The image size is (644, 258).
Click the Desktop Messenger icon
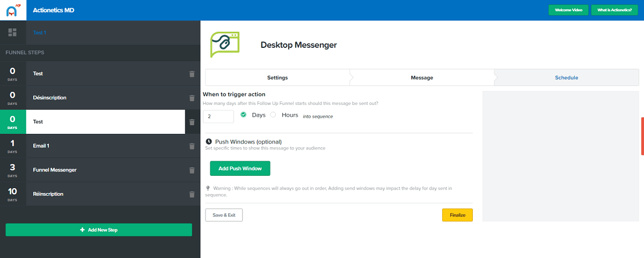tap(225, 45)
